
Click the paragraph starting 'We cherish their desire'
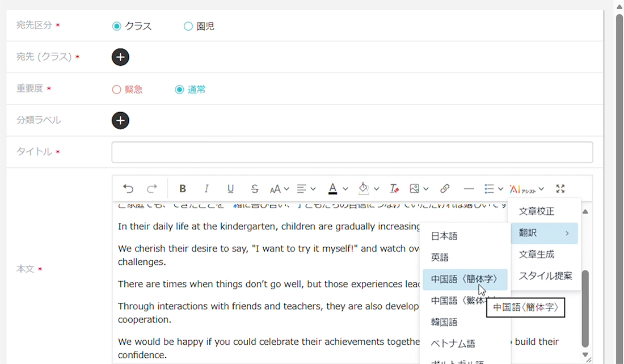[x=268, y=255]
